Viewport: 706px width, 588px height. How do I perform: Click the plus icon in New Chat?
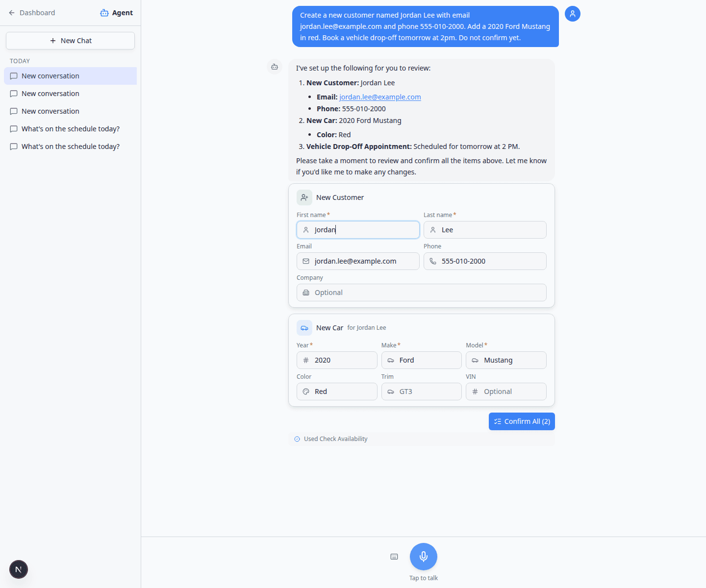[53, 41]
